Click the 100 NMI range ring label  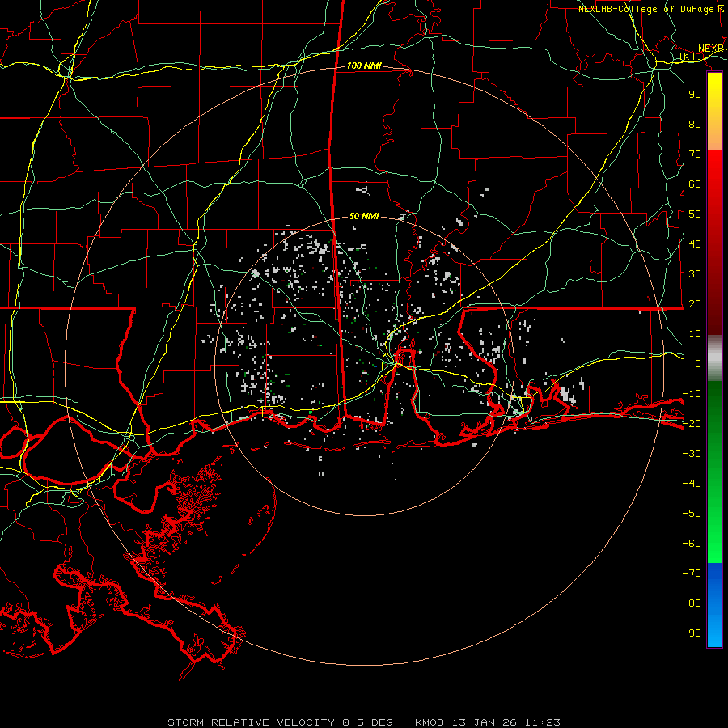364,66
